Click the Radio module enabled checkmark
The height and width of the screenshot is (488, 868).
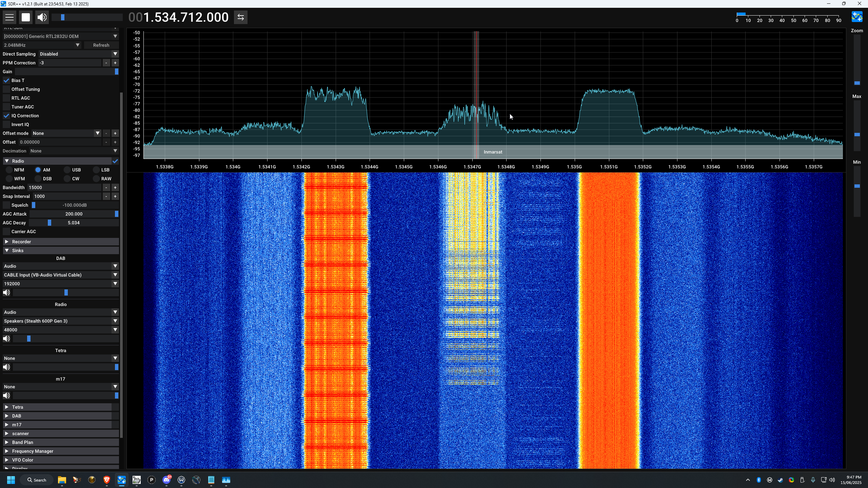click(115, 161)
